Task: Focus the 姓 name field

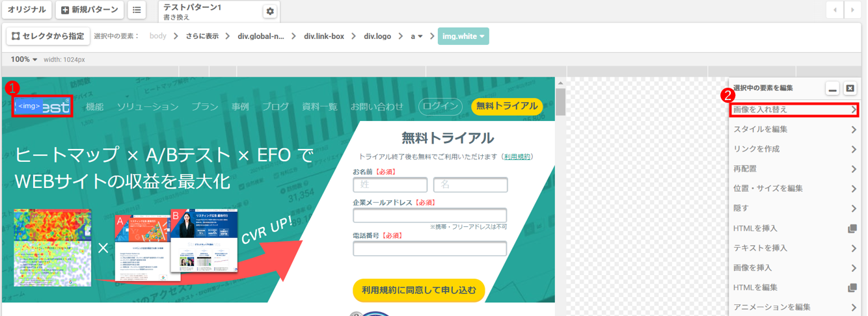Action: pyautogui.click(x=390, y=185)
